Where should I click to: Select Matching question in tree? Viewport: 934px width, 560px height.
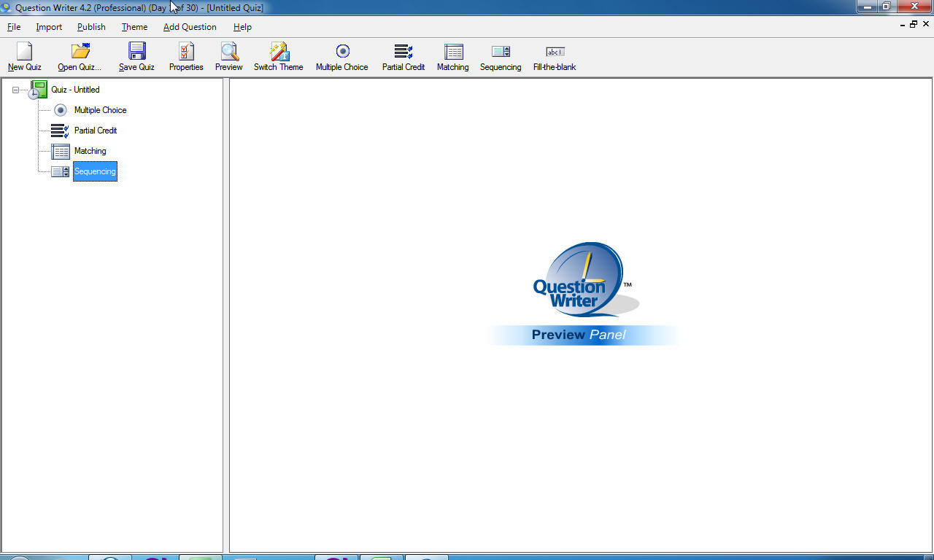[90, 151]
